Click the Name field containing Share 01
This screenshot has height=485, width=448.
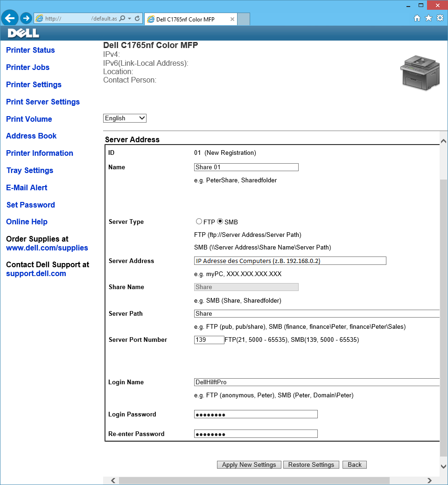pos(246,167)
